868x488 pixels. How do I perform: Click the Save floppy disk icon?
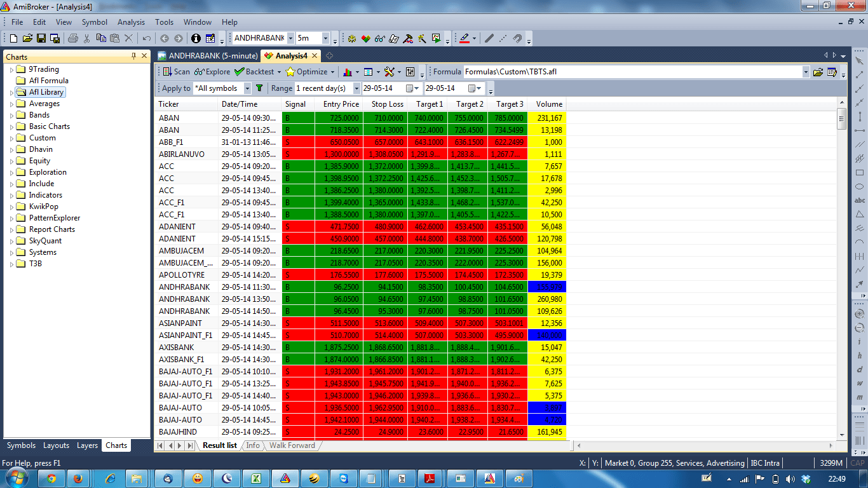[x=41, y=38]
